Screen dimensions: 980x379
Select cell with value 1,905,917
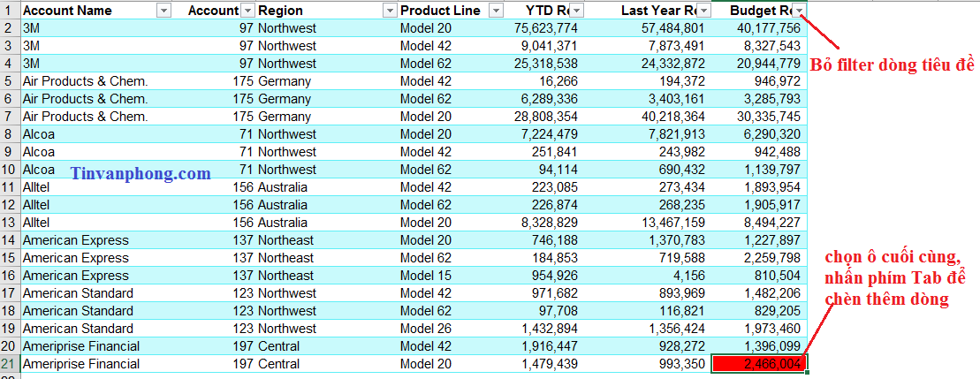pos(760,205)
